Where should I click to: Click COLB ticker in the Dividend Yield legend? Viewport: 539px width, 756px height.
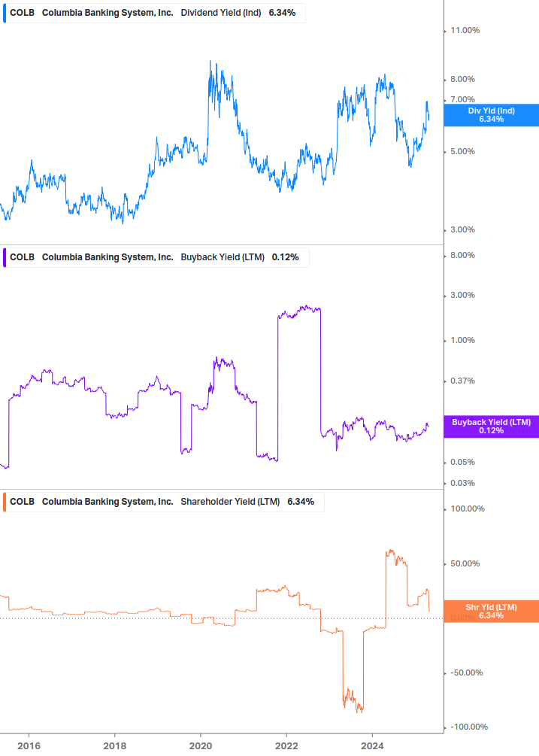pyautogui.click(x=22, y=13)
